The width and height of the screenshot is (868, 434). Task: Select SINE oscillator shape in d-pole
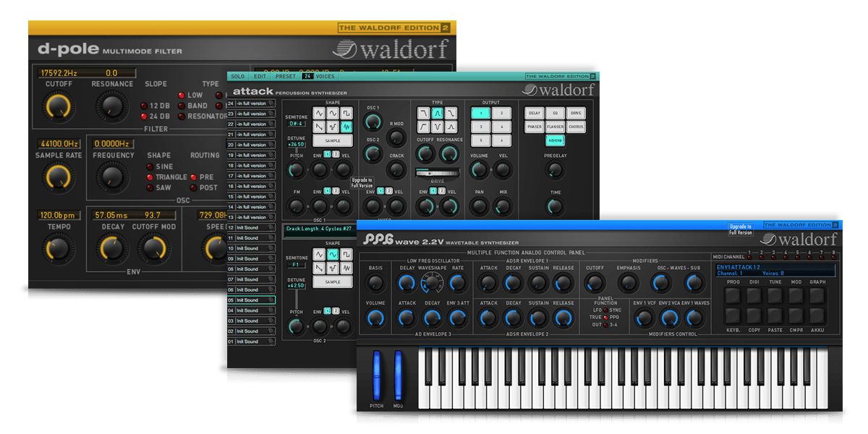pos(150,167)
